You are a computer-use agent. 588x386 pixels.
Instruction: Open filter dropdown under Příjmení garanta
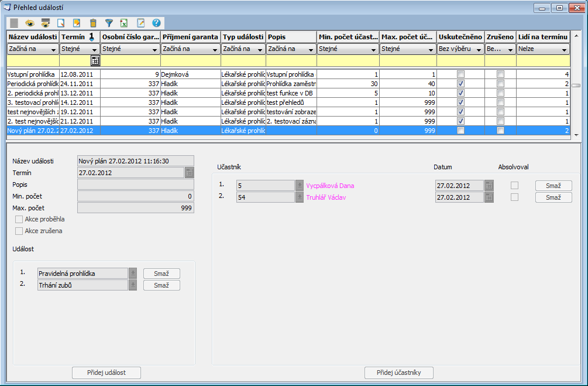click(215, 49)
